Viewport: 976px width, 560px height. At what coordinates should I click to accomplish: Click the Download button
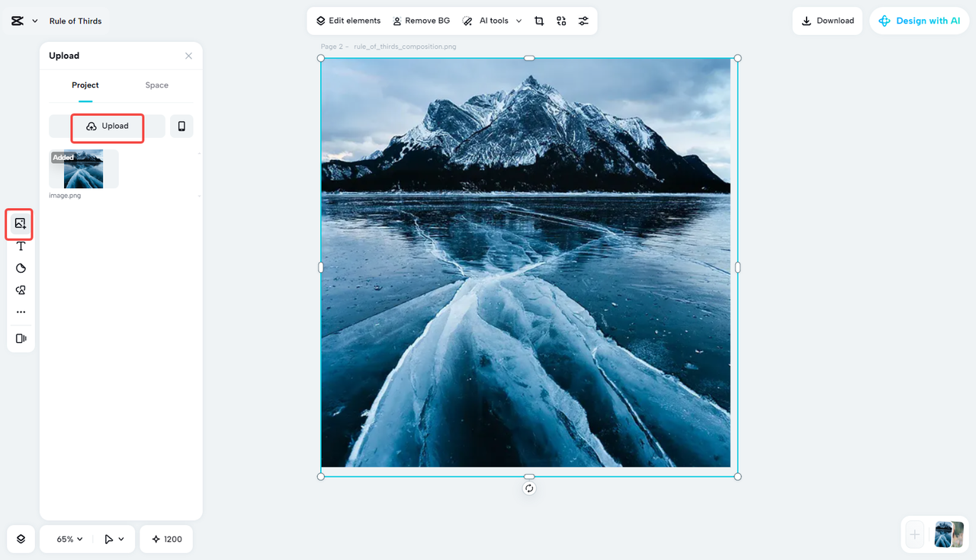827,21
